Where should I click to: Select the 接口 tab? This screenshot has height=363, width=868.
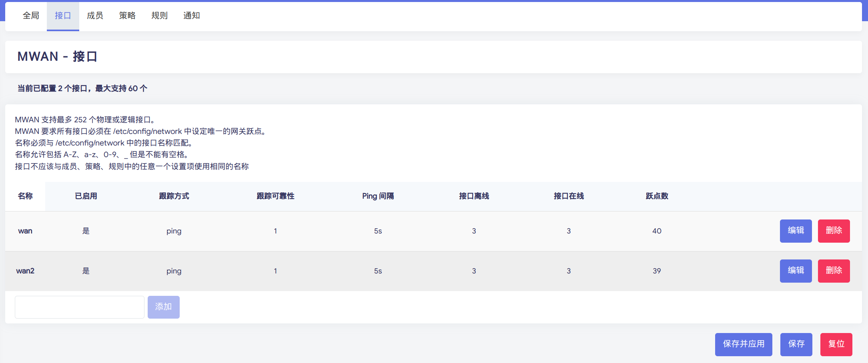pyautogui.click(x=63, y=16)
